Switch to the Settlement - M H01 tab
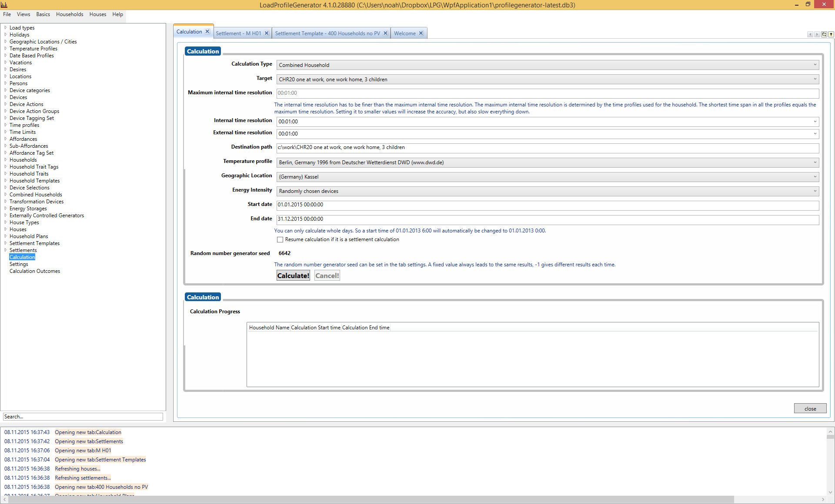Screen dimensions: 835x504 pos(238,33)
